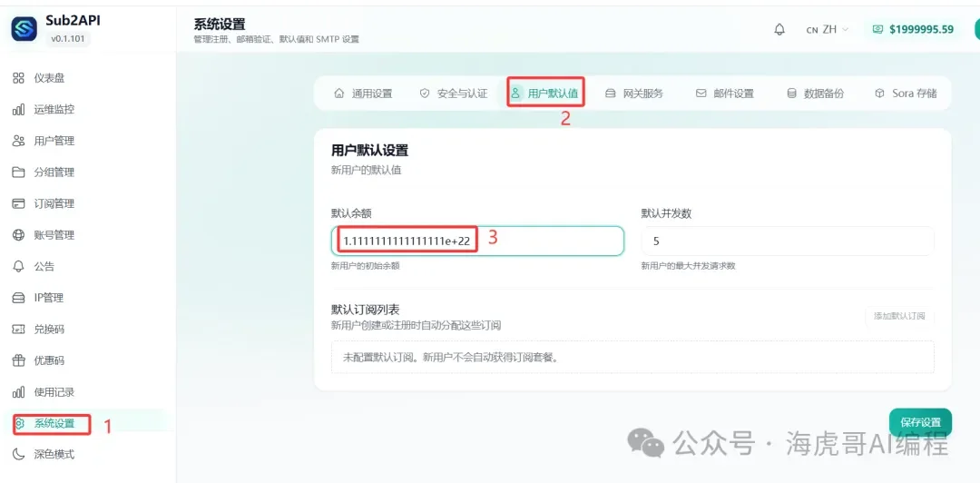
Task: Switch to the 通用设置 tab
Action: click(x=362, y=94)
